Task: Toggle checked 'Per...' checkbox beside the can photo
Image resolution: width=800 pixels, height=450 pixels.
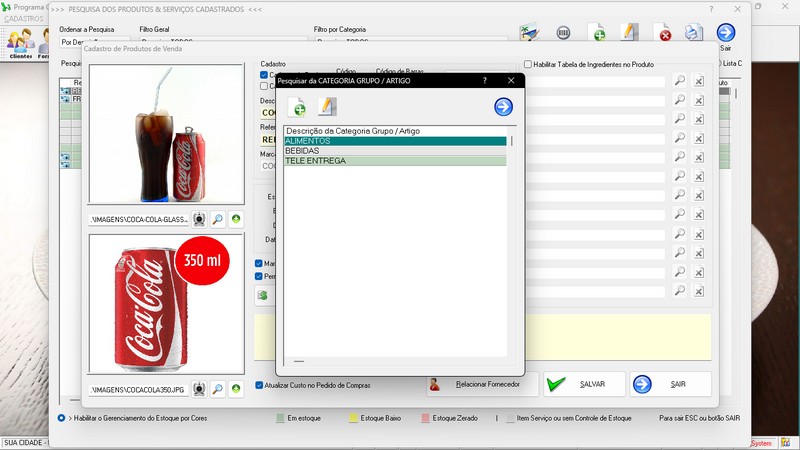Action: click(x=259, y=276)
